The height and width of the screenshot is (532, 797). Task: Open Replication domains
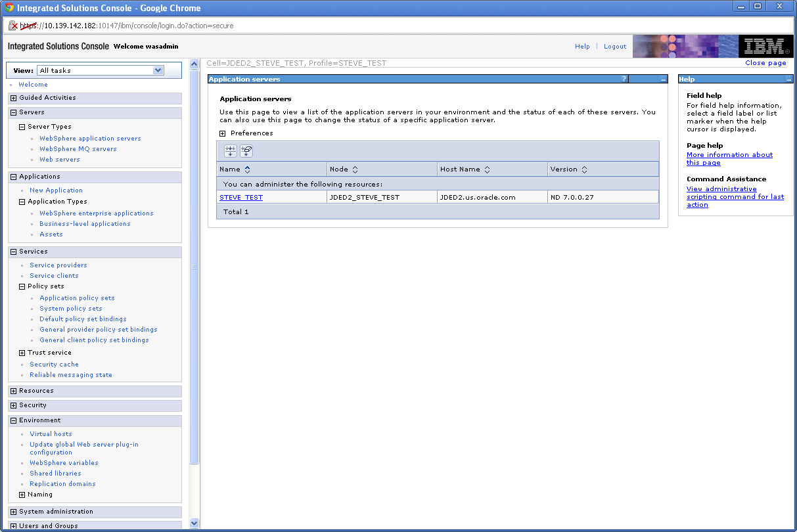(62, 484)
